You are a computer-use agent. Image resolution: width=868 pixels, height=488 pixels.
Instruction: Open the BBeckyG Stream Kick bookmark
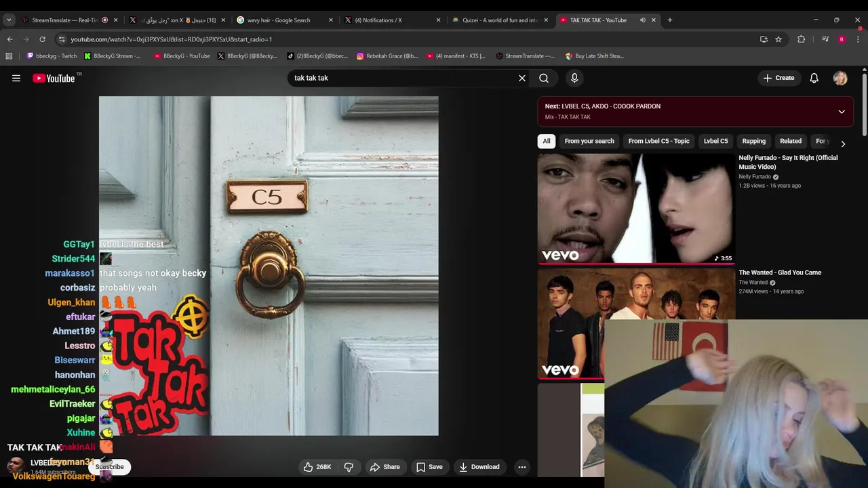pyautogui.click(x=113, y=56)
